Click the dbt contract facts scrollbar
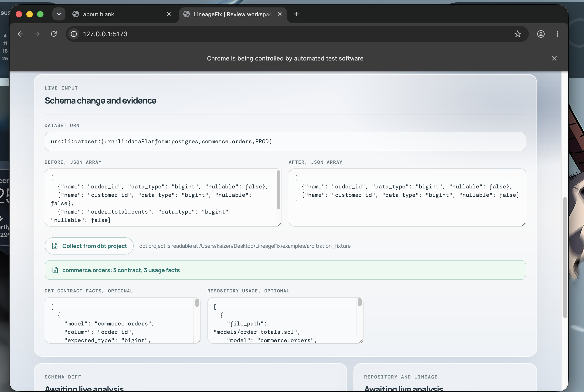The height and width of the screenshot is (392, 584). point(197,302)
